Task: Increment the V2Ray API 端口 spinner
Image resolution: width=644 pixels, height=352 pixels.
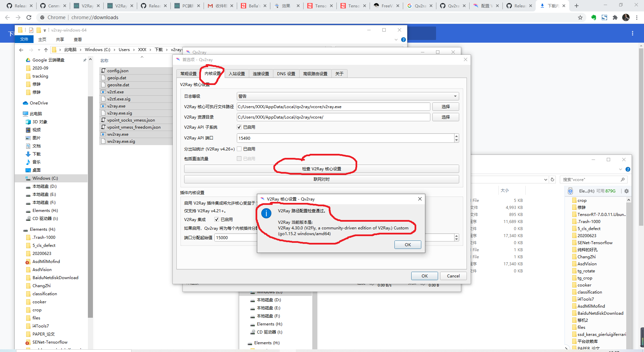Action: (x=457, y=136)
